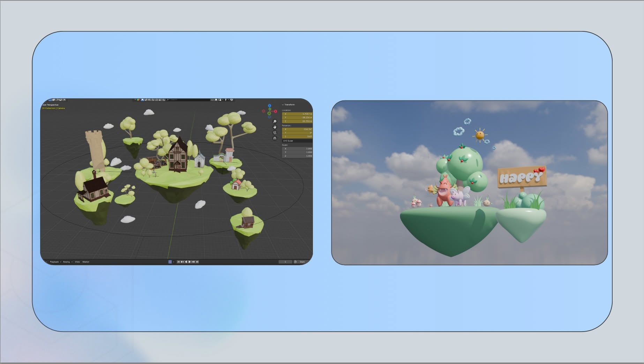Open the XYZ Euler rotation mode dropdown
Viewport: 644px width, 364px height.
click(x=297, y=141)
